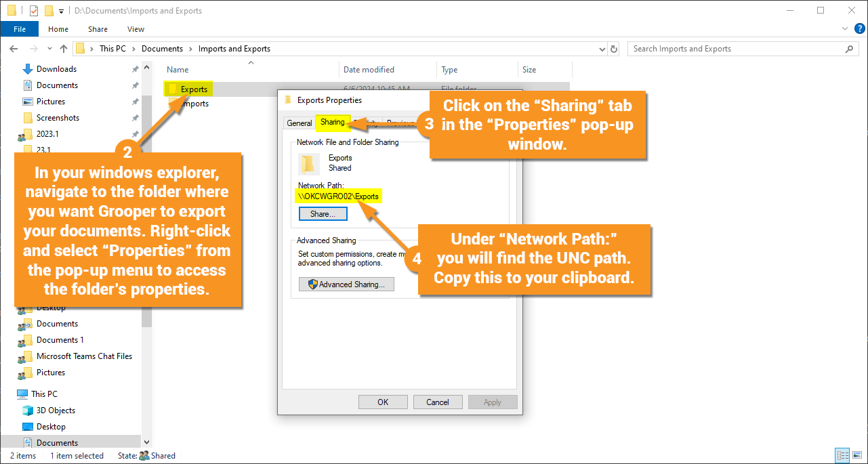Open the address bar history dropdown
Image resolution: width=868 pixels, height=464 pixels.
602,49
